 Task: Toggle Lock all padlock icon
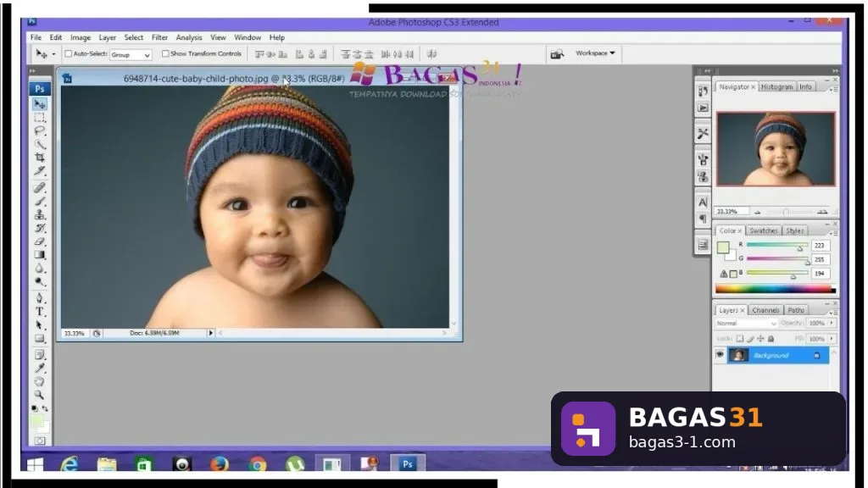[771, 338]
